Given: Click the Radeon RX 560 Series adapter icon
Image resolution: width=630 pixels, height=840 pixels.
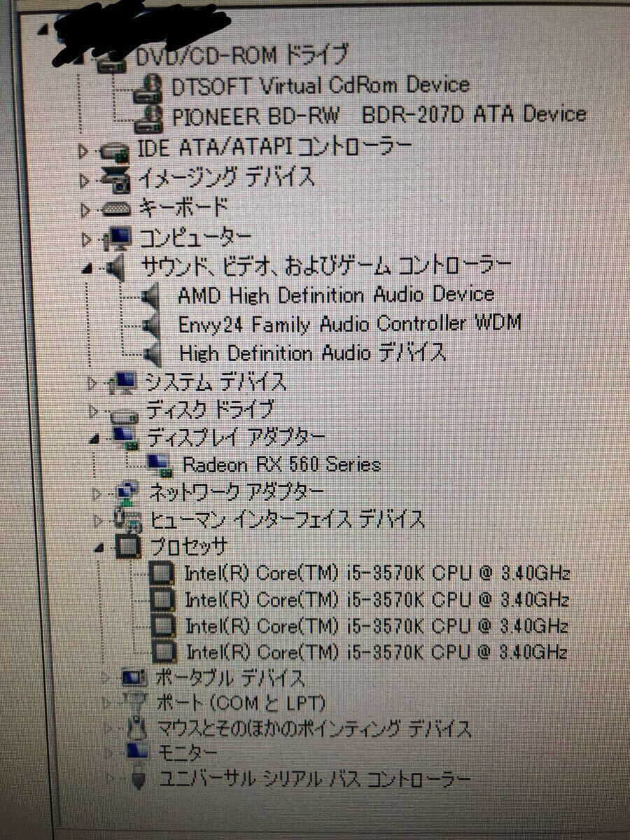Looking at the screenshot, I should [x=160, y=465].
